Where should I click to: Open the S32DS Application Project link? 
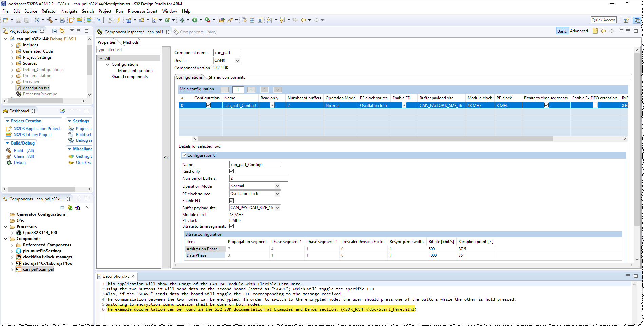click(37, 129)
